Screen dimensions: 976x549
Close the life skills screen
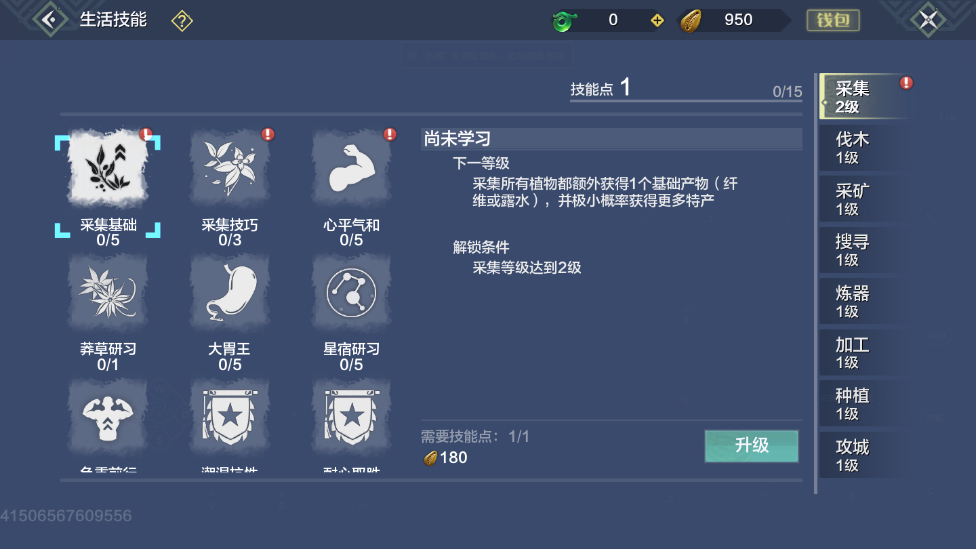pos(928,20)
